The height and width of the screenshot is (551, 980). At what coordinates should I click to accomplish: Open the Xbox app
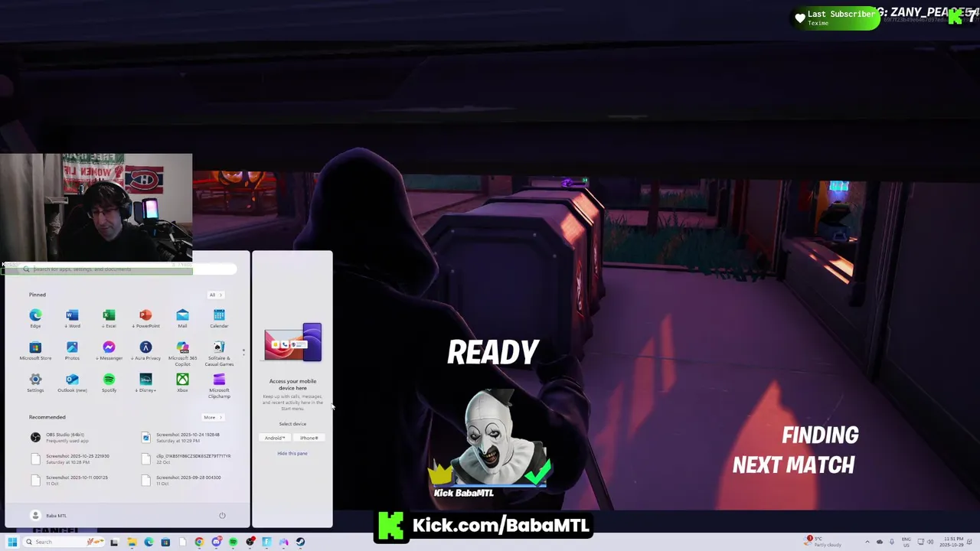pyautogui.click(x=182, y=383)
